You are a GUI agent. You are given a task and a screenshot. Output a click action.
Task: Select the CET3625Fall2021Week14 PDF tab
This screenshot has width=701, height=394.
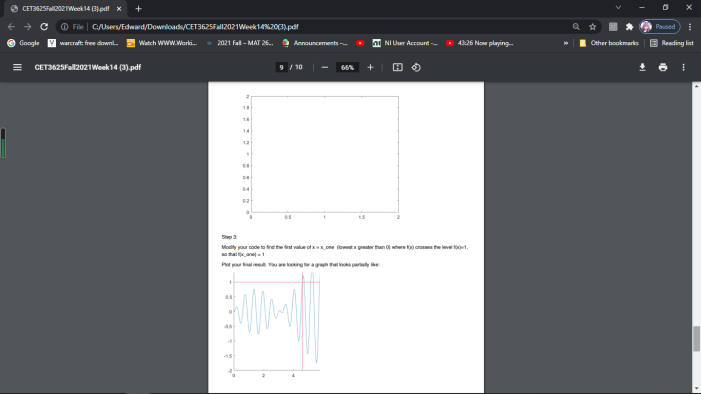click(x=66, y=8)
